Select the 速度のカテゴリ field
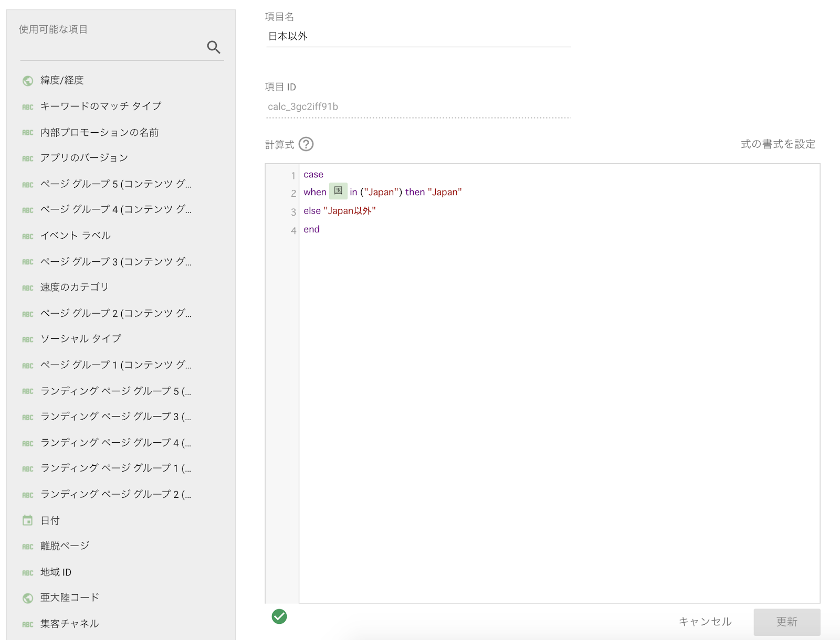840x640 pixels. coord(74,287)
